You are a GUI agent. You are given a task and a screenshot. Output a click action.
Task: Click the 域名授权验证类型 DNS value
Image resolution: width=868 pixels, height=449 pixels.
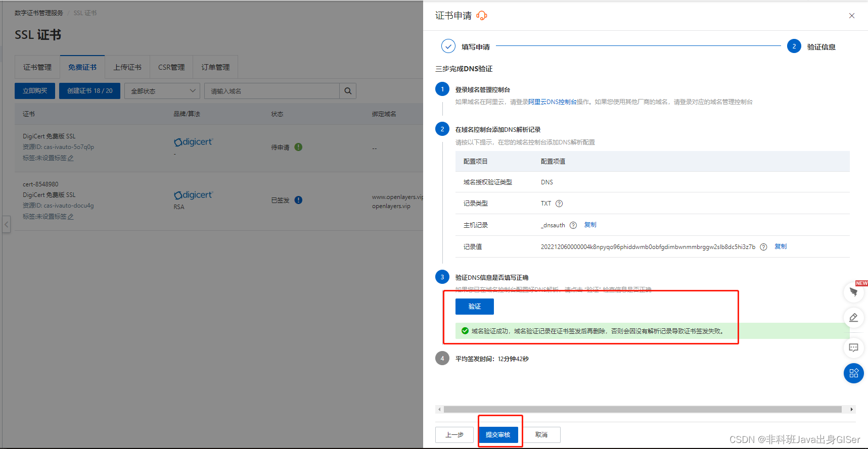[x=547, y=182]
